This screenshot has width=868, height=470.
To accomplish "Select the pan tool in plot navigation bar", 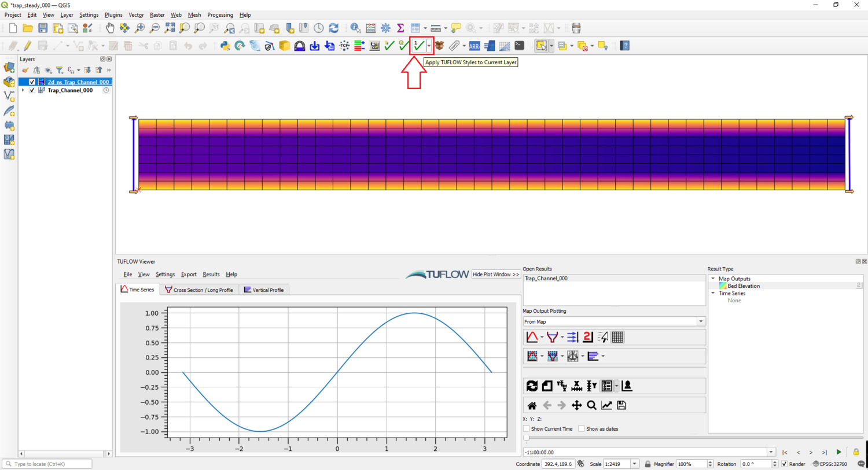I will tap(576, 405).
